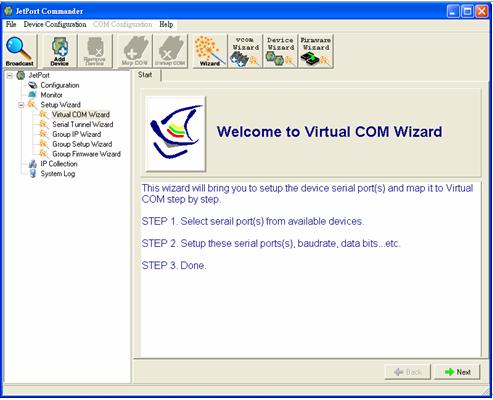The height and width of the screenshot is (400, 493).
Task: Open the Device Configuration menu
Action: click(55, 24)
